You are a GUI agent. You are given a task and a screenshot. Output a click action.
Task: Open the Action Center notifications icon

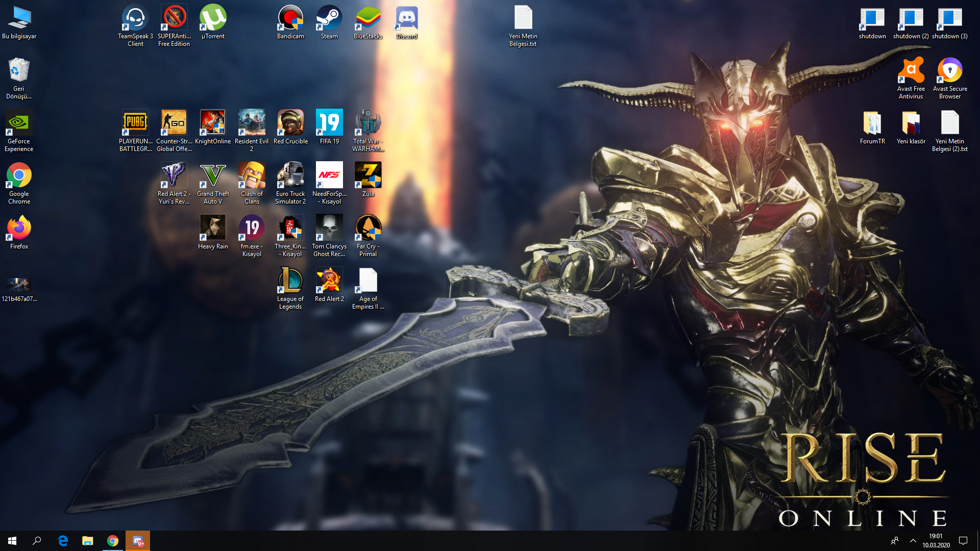pyautogui.click(x=963, y=541)
